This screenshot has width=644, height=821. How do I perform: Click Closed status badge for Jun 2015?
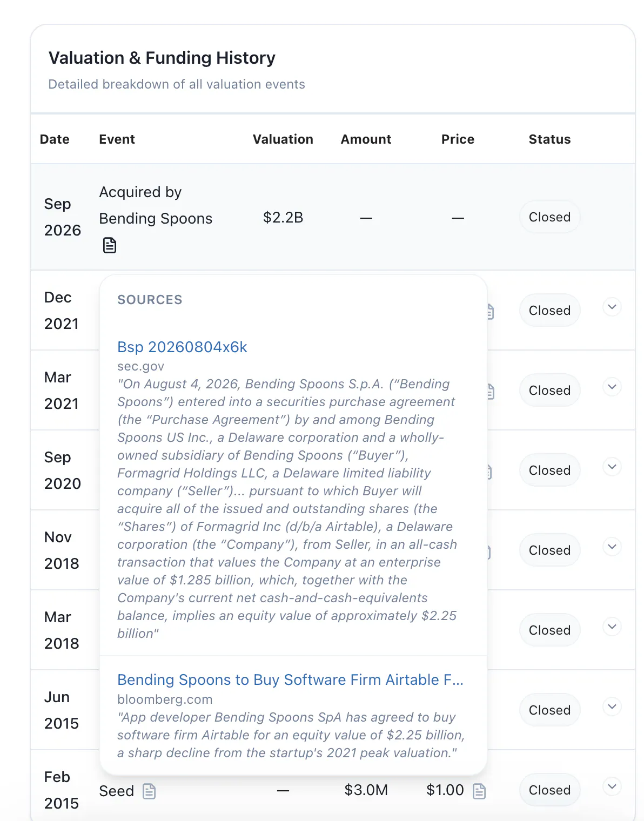coord(549,710)
